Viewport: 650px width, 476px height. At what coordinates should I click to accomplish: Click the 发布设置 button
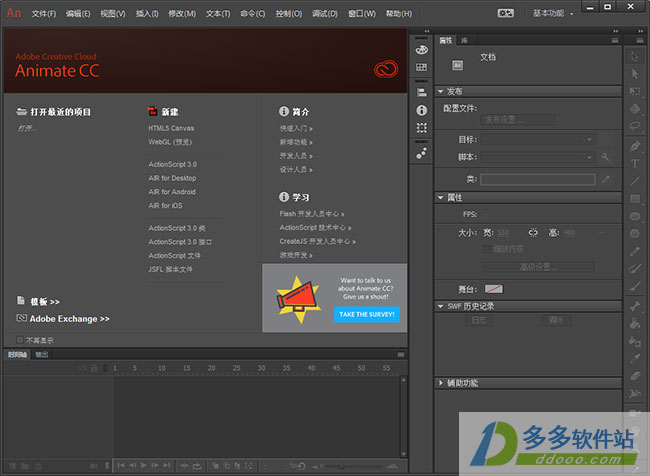[x=518, y=120]
